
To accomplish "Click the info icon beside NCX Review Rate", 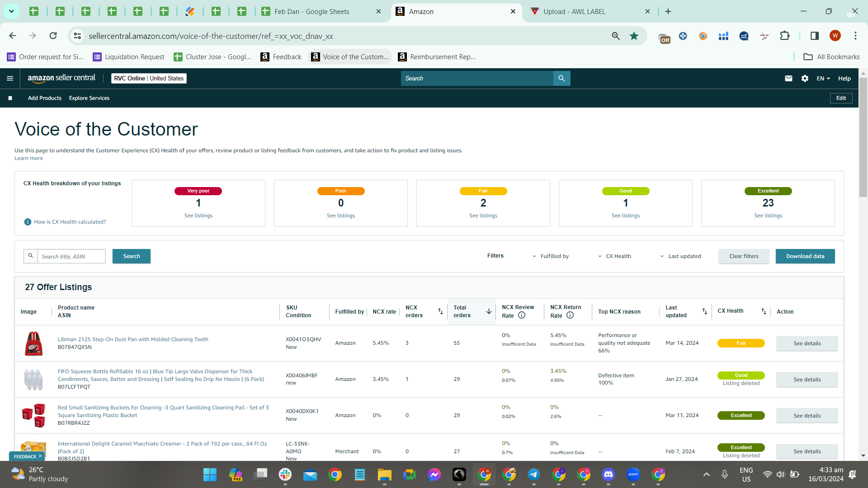I will click(522, 315).
